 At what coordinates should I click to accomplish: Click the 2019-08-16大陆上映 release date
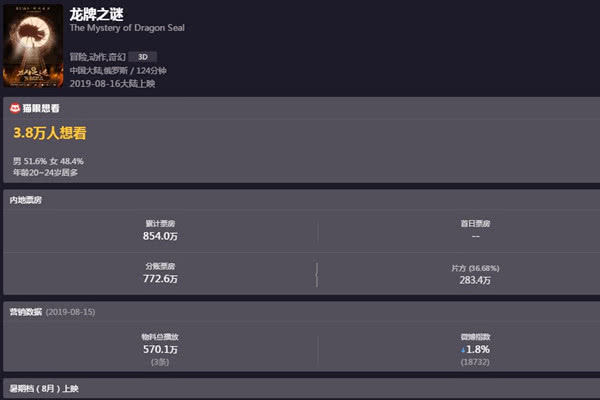tap(112, 84)
